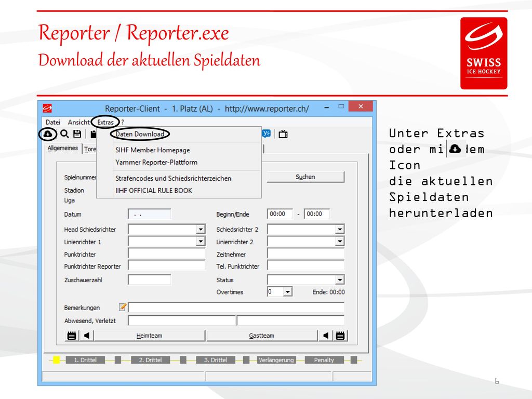Expand the Schiedsrichter 2 dropdown
Viewport: 532px width, 399px height.
[340, 229]
